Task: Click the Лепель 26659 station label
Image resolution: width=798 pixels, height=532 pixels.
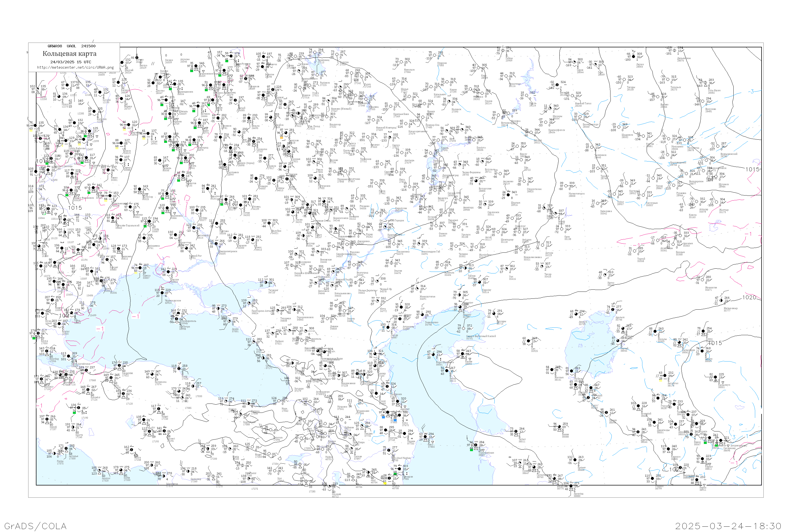Action: (x=183, y=112)
